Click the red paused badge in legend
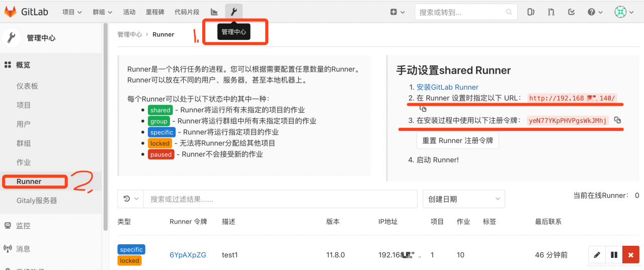Screen dimensions: 644x270 (x=161, y=155)
